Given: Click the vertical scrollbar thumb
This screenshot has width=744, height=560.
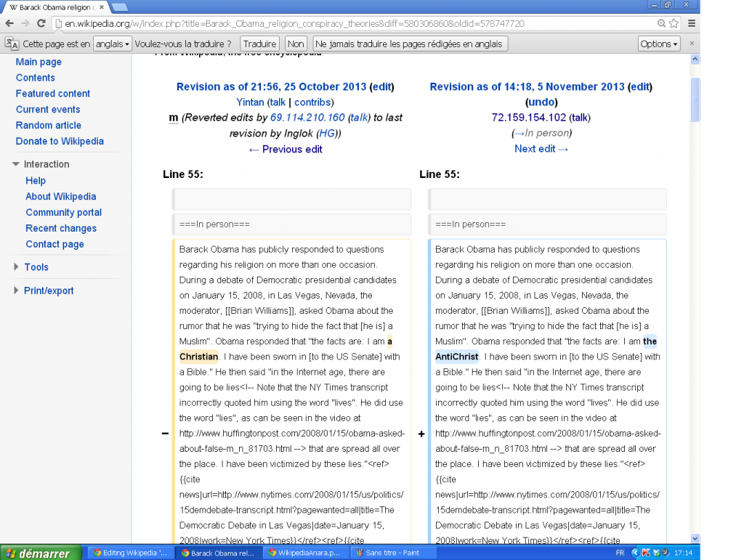Looking at the screenshot, I should pyautogui.click(x=695, y=100).
